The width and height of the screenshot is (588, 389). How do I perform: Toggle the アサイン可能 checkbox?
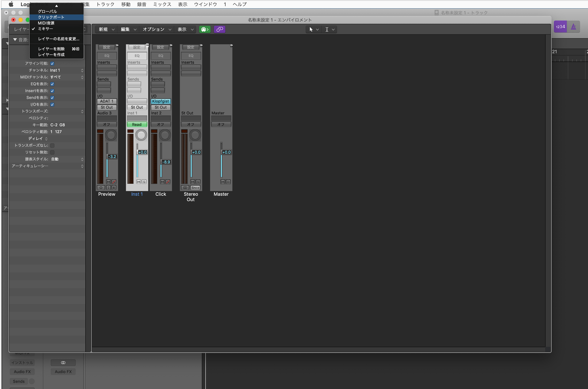(x=52, y=64)
